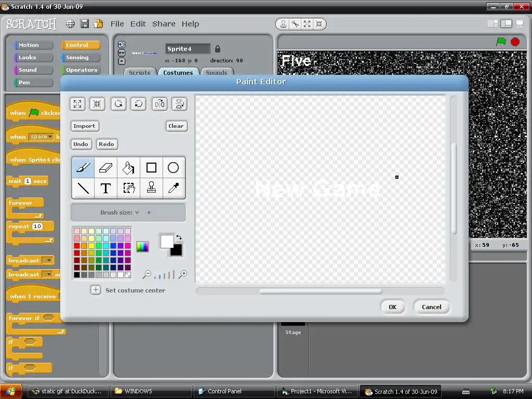Set rotation style to can rotate

[x=122, y=45]
